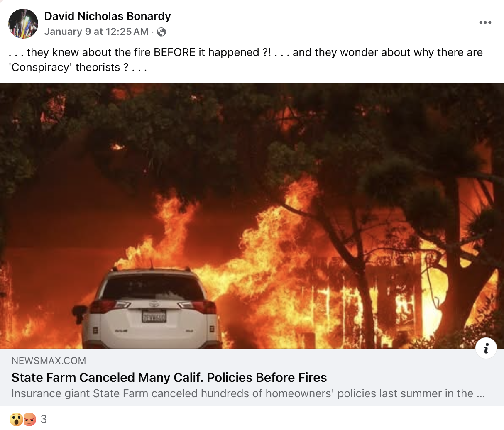View who reacted via the count 3

(x=44, y=419)
